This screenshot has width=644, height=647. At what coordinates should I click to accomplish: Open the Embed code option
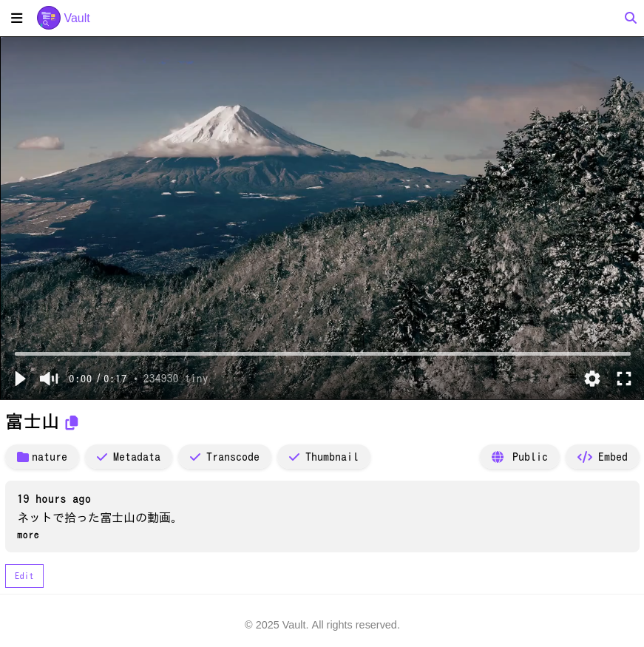tap(603, 457)
